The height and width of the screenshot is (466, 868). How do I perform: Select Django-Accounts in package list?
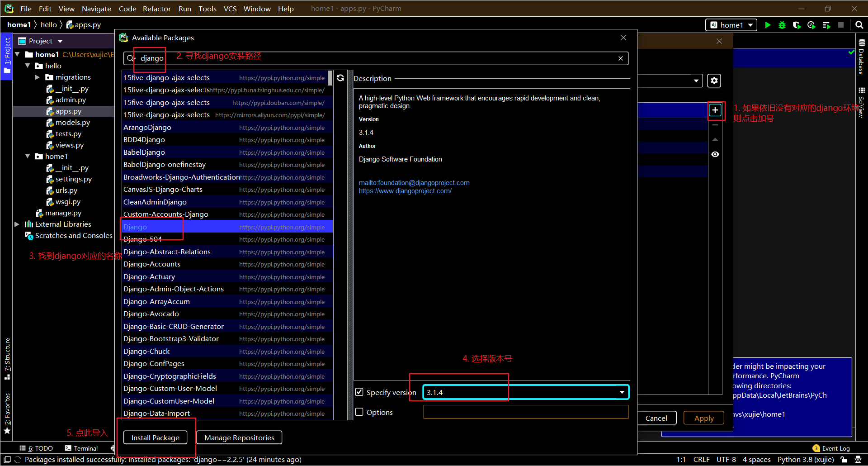coord(227,264)
